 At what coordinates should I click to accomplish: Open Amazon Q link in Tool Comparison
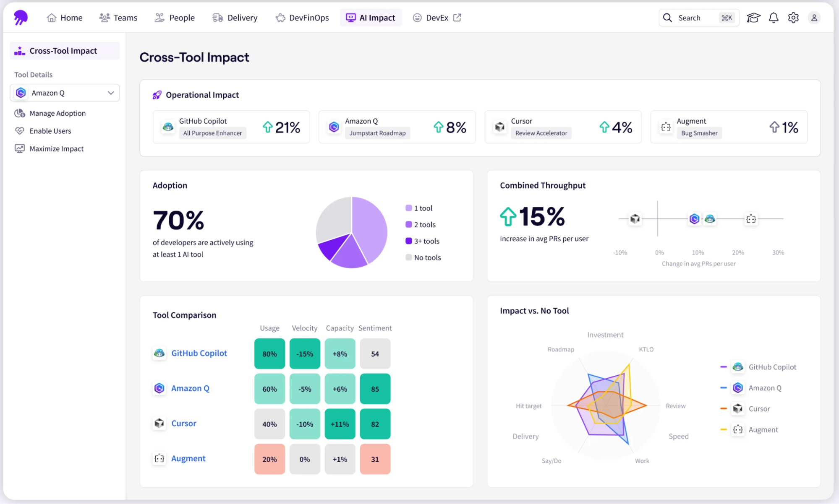coord(190,388)
